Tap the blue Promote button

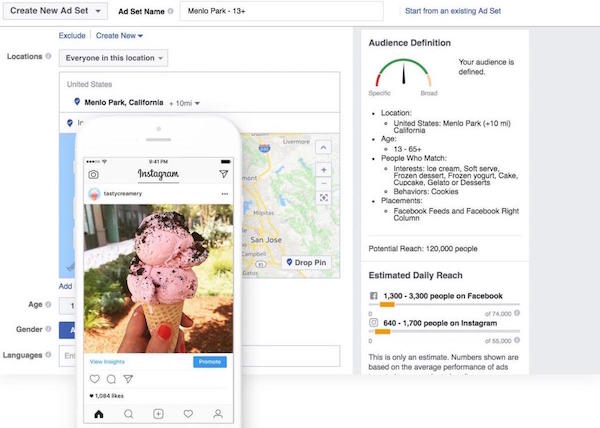pos(210,362)
